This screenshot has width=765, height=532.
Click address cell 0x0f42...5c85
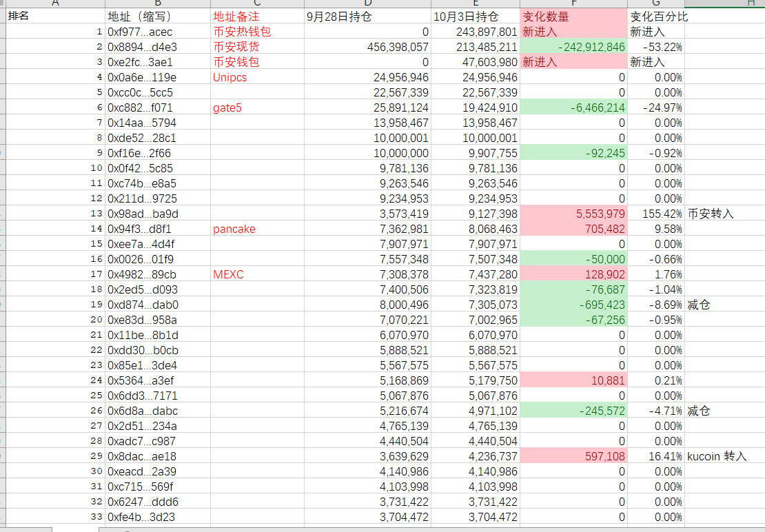158,167
